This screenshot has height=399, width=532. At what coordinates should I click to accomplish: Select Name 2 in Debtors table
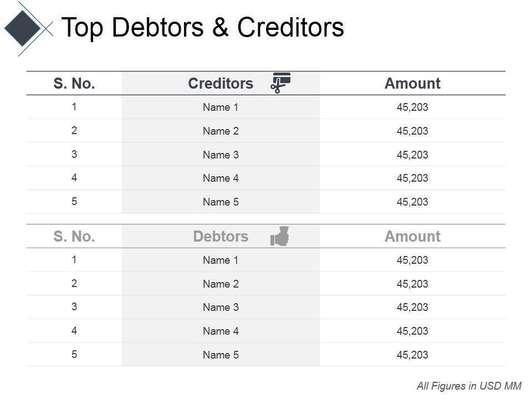221,284
